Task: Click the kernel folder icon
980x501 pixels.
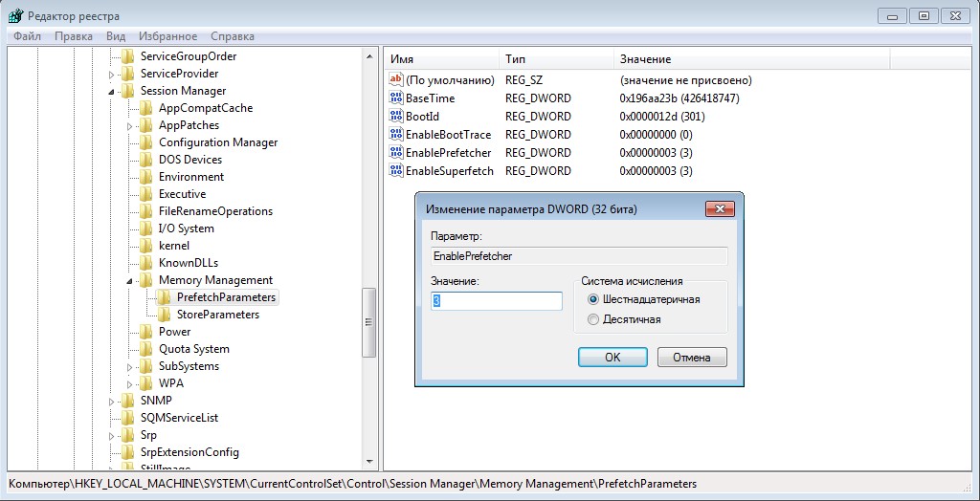Action: click(x=145, y=246)
